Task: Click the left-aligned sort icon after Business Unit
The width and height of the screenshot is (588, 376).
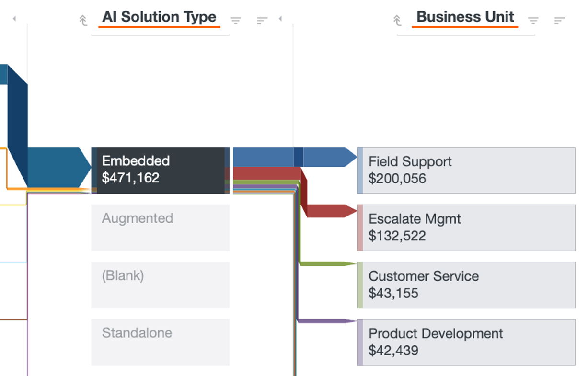Action: pos(559,20)
